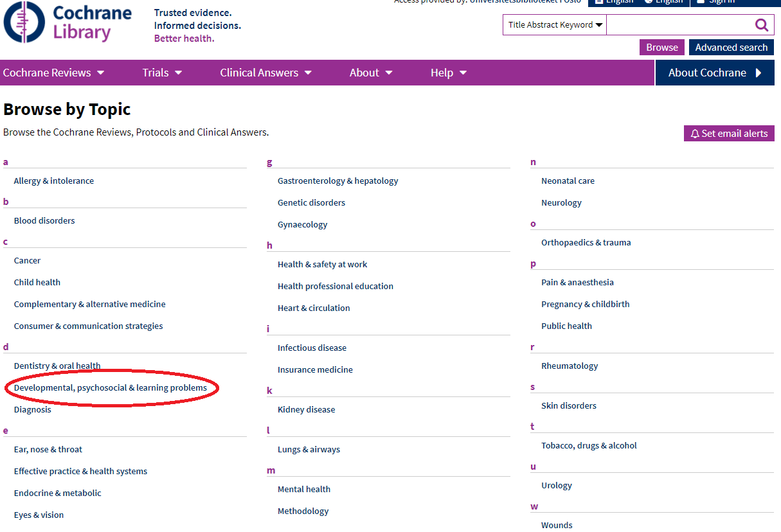Open the Allergy & intolerance topic
Viewport: 781px width, 532px height.
[x=54, y=181]
